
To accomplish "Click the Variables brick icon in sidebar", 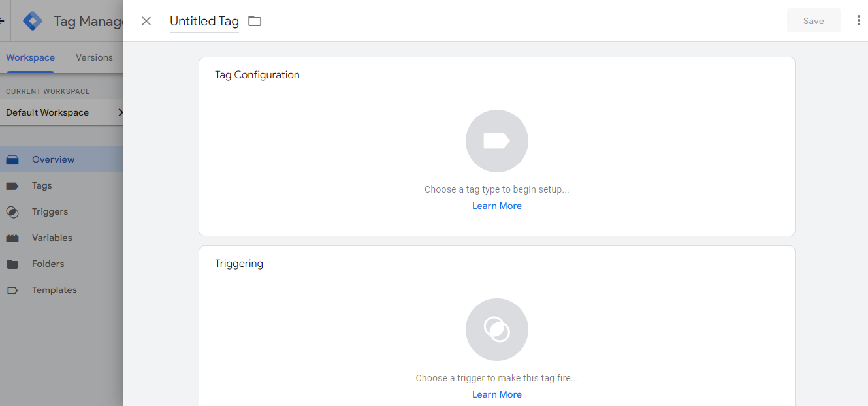I will 12,238.
